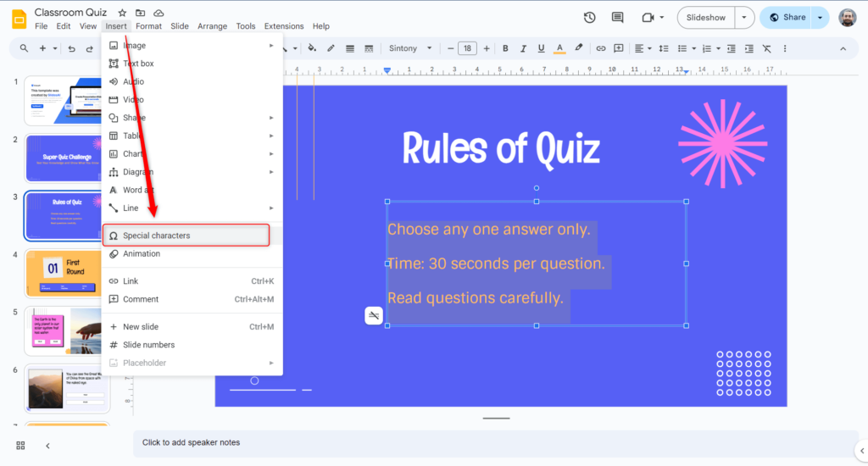Open the comments panel icon
Screen dimensions: 868x466
tap(617, 17)
